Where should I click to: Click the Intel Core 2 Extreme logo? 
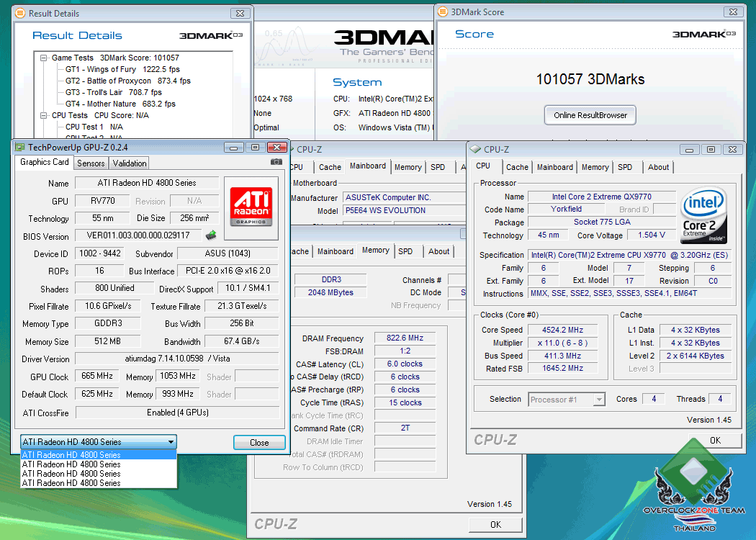point(704,215)
